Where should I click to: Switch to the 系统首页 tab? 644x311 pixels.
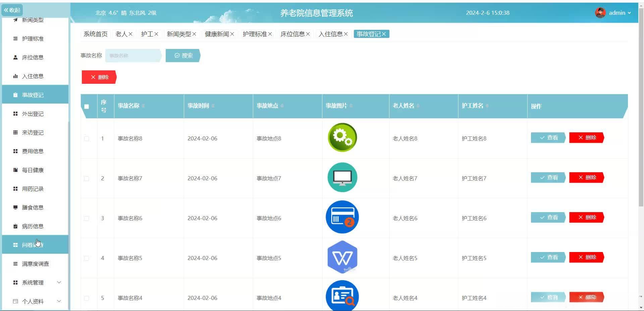pyautogui.click(x=95, y=34)
